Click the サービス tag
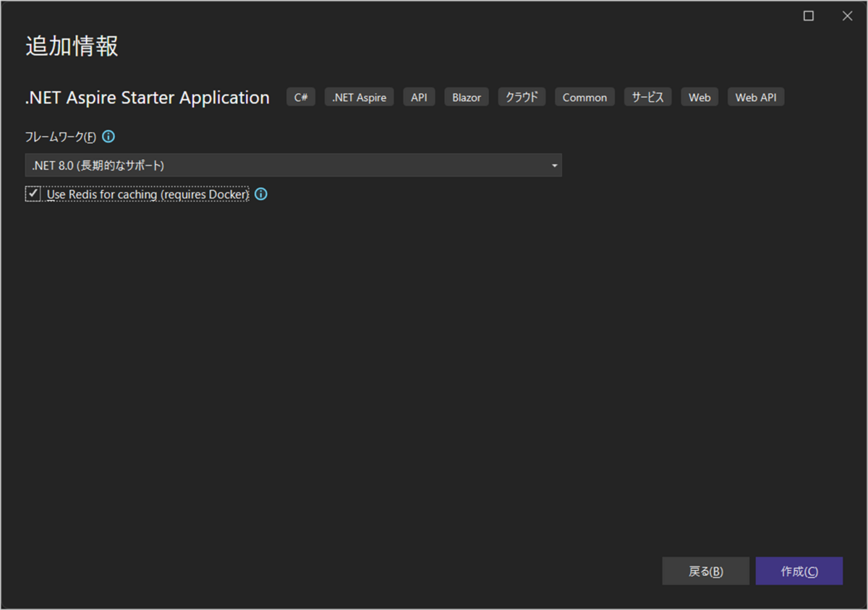The height and width of the screenshot is (610, 868). tap(647, 97)
